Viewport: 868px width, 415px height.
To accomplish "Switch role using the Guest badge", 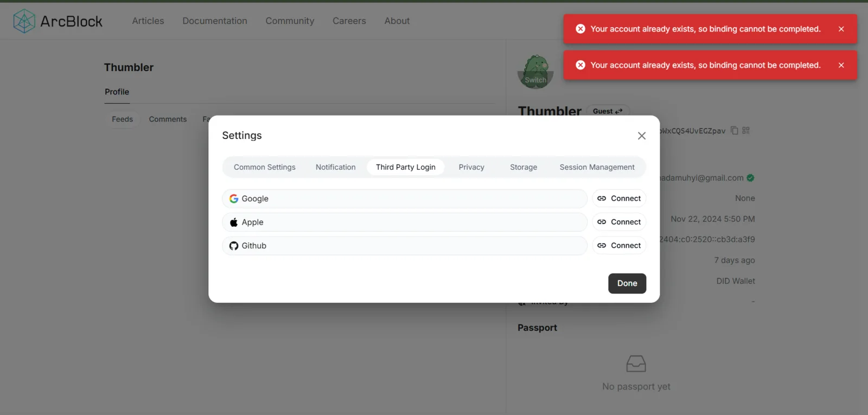I will tap(608, 111).
